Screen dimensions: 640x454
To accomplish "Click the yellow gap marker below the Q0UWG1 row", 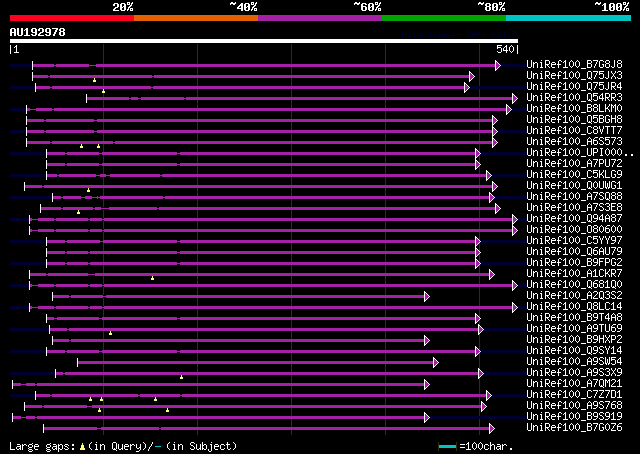I will [x=88, y=190].
